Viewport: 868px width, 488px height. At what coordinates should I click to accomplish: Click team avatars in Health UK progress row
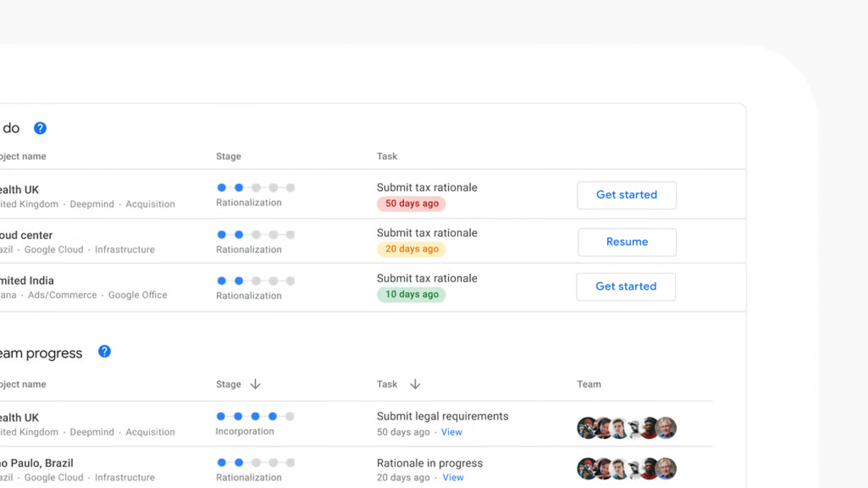tap(626, 428)
